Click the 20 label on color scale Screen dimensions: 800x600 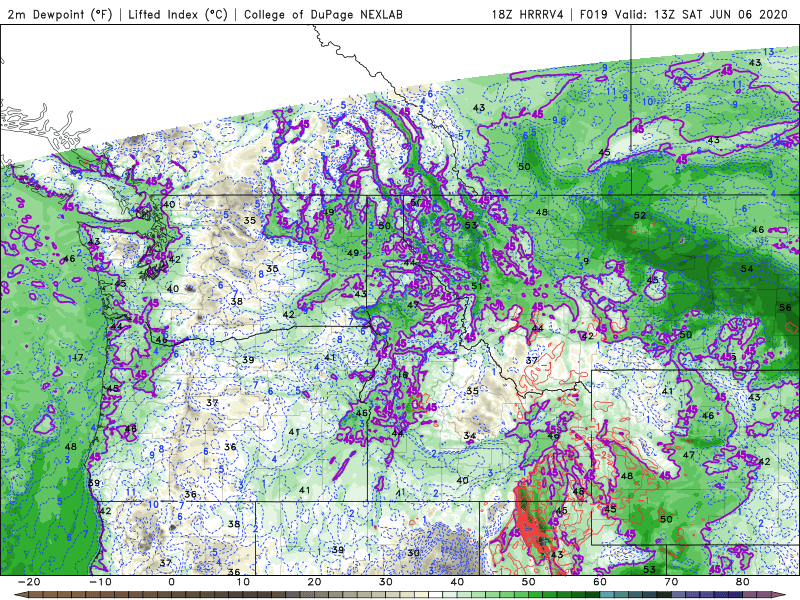tap(314, 582)
